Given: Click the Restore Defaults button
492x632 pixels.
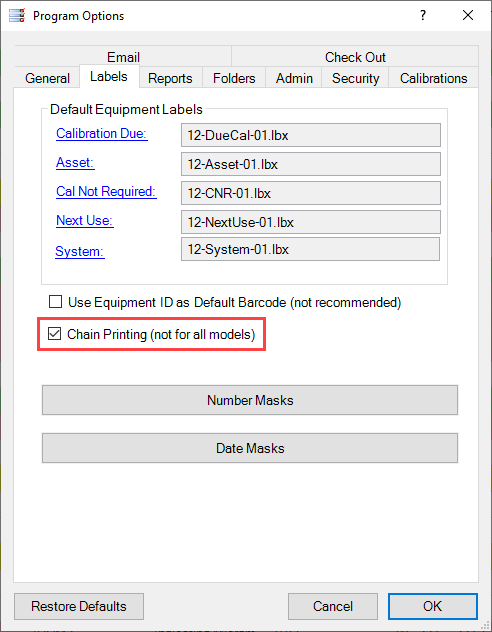Looking at the screenshot, I should tap(79, 606).
